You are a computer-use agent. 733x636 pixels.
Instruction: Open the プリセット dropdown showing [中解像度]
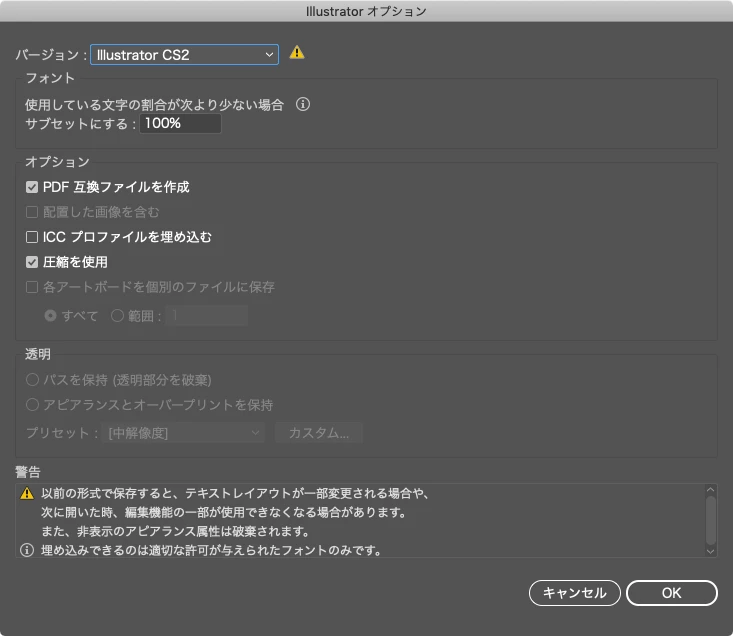pos(183,433)
